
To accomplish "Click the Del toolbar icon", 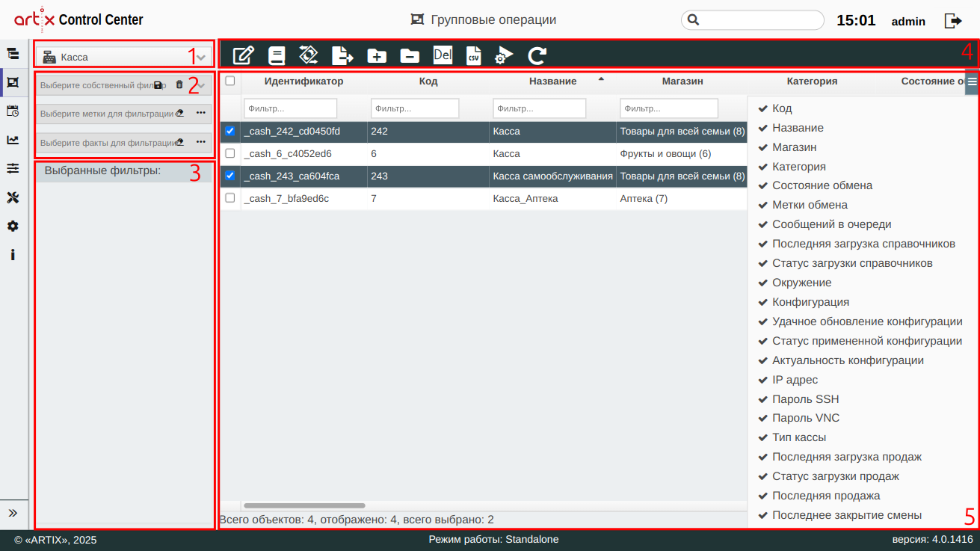I will [443, 55].
